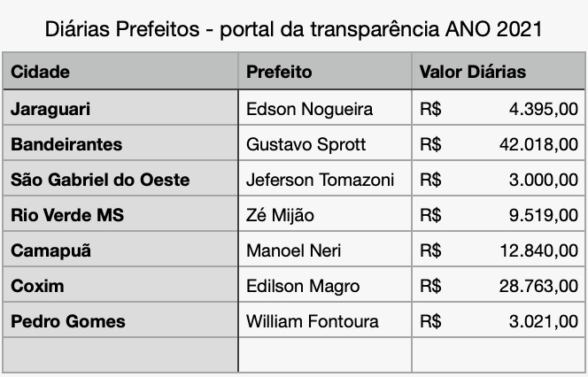The height and width of the screenshot is (377, 588).
Task: Select the Jaraguari city cell
Action: tap(120, 108)
